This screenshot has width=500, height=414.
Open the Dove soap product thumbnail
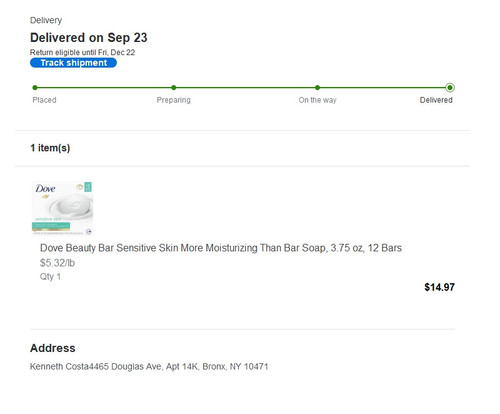(x=62, y=208)
